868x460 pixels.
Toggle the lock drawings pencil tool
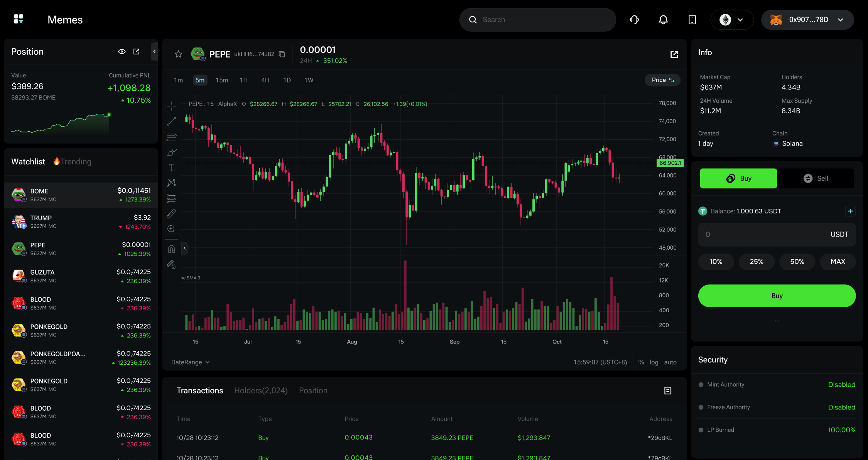tap(172, 264)
